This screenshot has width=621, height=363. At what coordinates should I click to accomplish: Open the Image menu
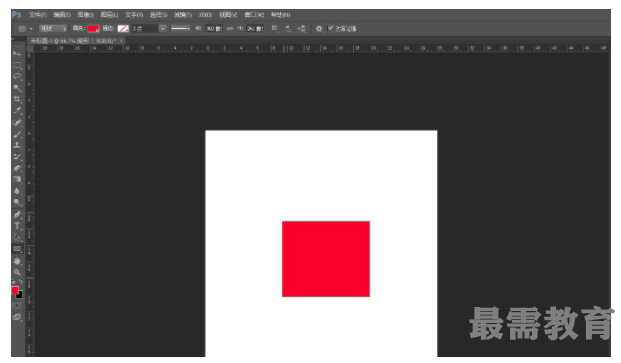(86, 15)
